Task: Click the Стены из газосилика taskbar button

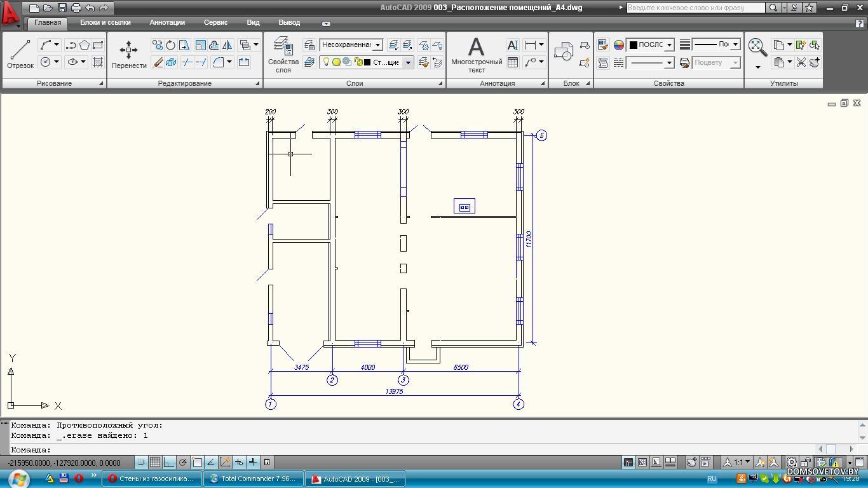Action: pos(151,479)
